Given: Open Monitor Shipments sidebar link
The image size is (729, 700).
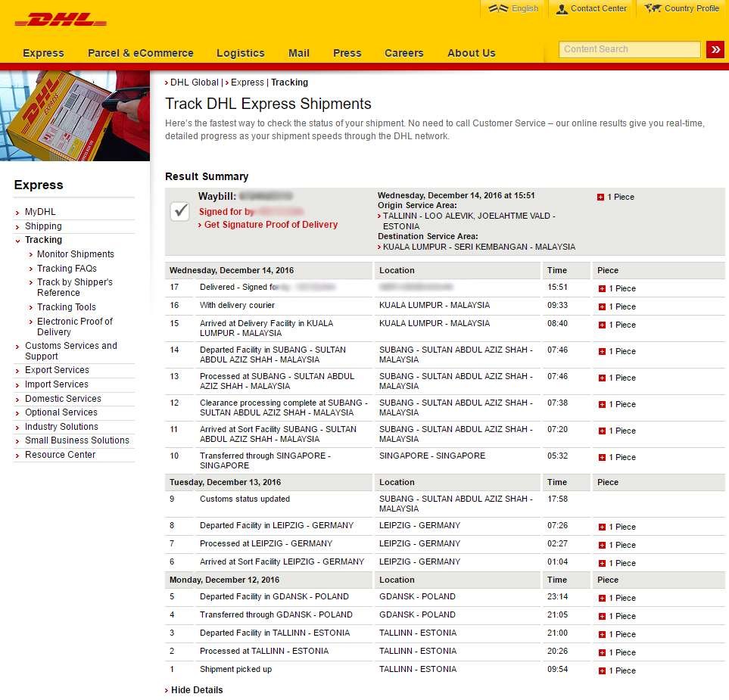Looking at the screenshot, I should pos(75,254).
